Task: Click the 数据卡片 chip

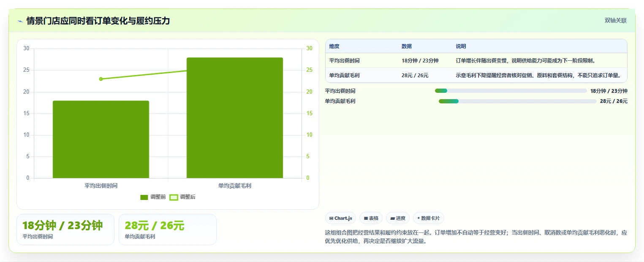Action: [x=429, y=218]
